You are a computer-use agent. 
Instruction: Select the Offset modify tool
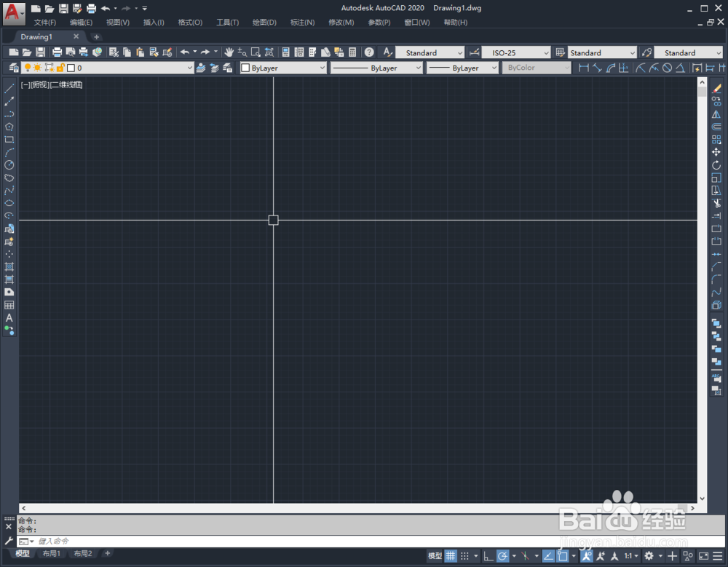(x=716, y=127)
